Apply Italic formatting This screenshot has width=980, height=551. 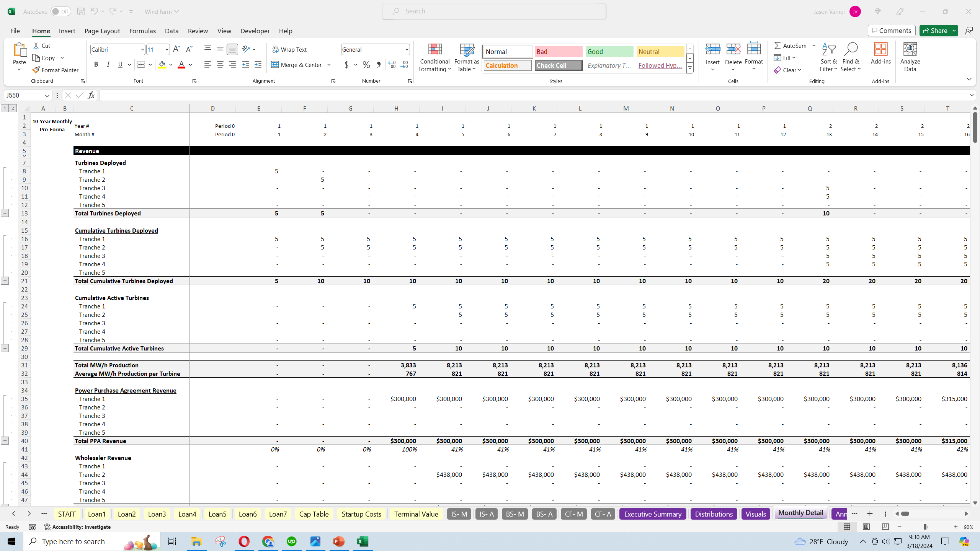point(108,65)
